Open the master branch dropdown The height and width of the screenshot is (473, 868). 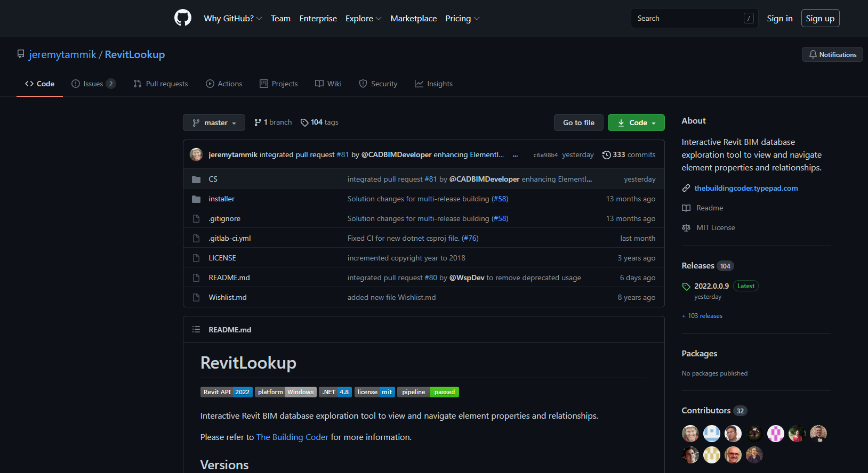coord(214,123)
